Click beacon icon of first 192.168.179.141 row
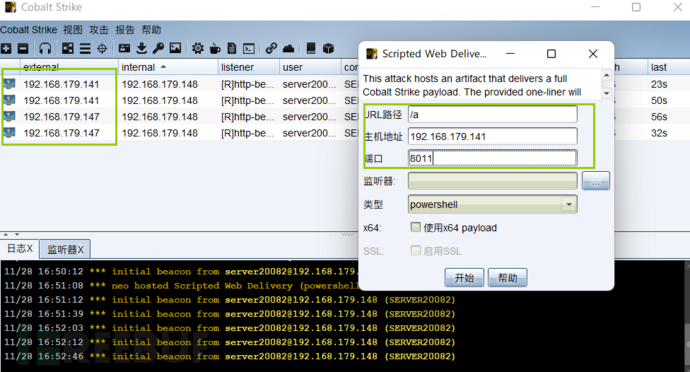Viewport: 690px width, 372px height. pos(9,84)
